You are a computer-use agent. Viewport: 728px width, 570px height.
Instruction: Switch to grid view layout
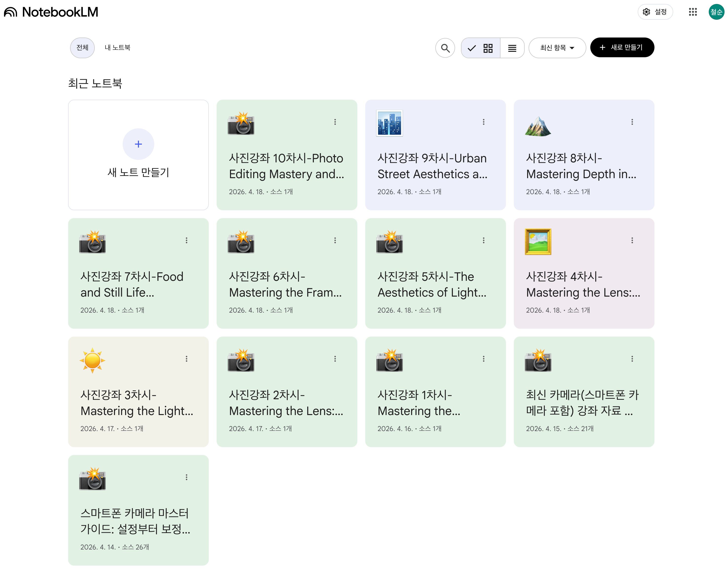pos(488,48)
